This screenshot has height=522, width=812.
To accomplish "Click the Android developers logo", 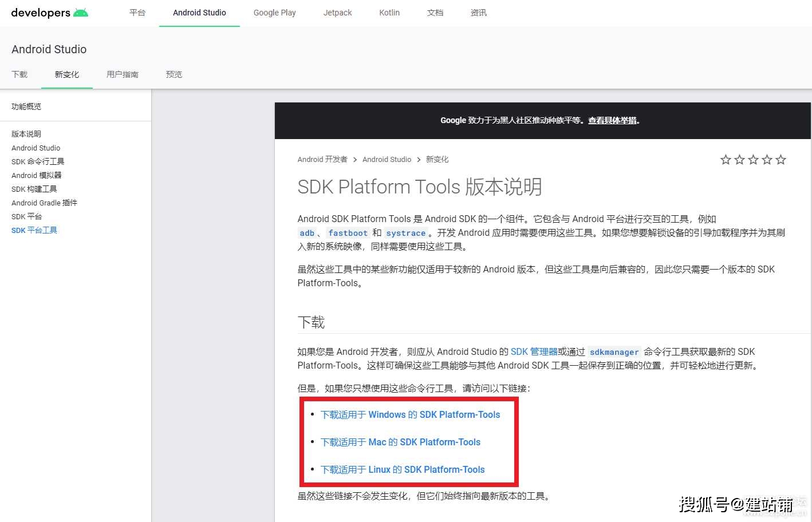I will (50, 13).
